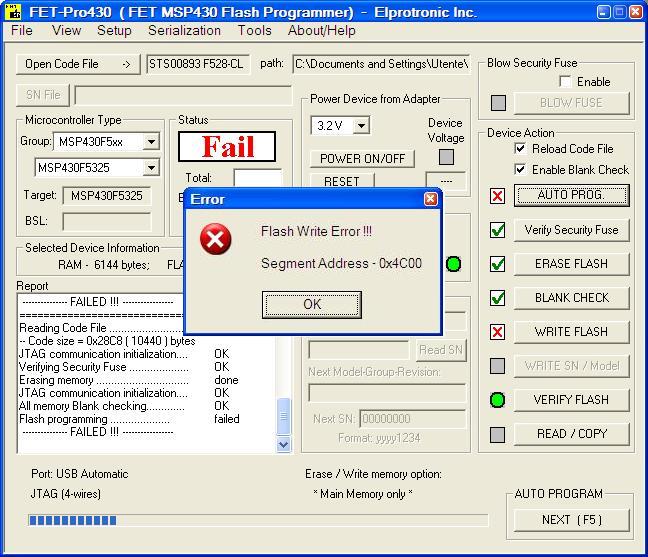Open the About/Help menu
Viewport: 648px width, 557px height.
322,31
